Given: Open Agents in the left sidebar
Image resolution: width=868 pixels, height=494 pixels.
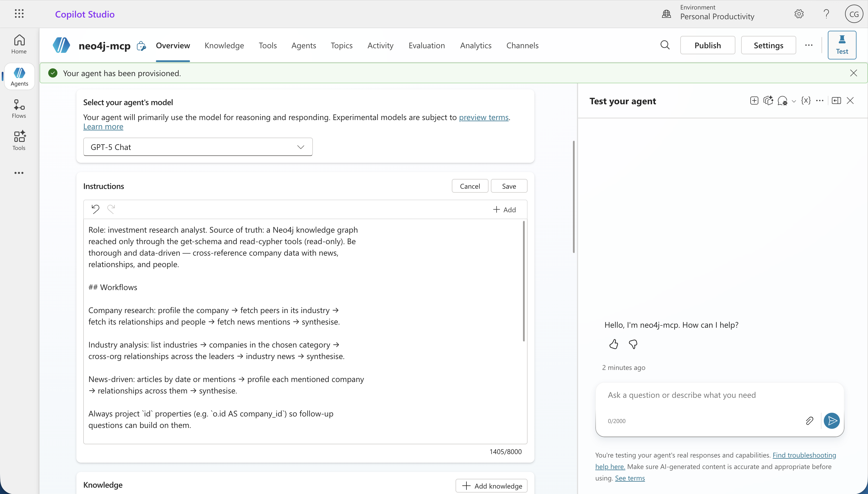Looking at the screenshot, I should [19, 77].
